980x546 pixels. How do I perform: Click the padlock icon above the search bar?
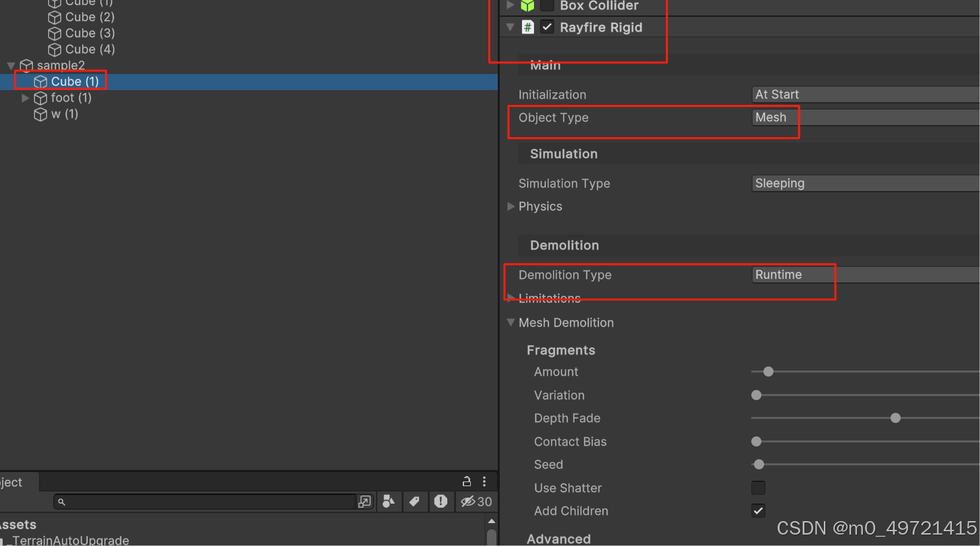(466, 481)
